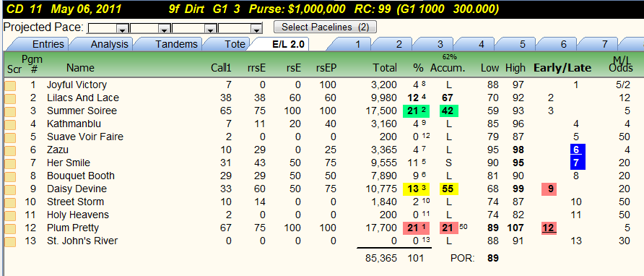Click the Select Pacelines (2) button
The image size is (644, 276).
[325, 27]
